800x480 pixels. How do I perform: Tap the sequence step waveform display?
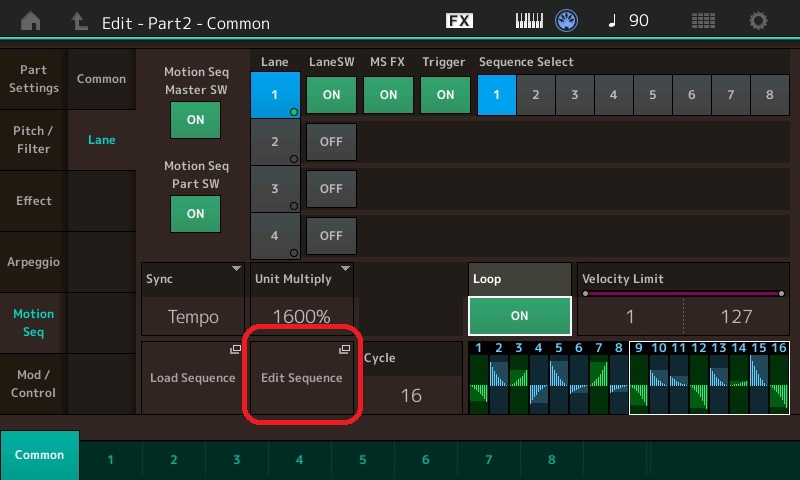pyautogui.click(x=628, y=378)
